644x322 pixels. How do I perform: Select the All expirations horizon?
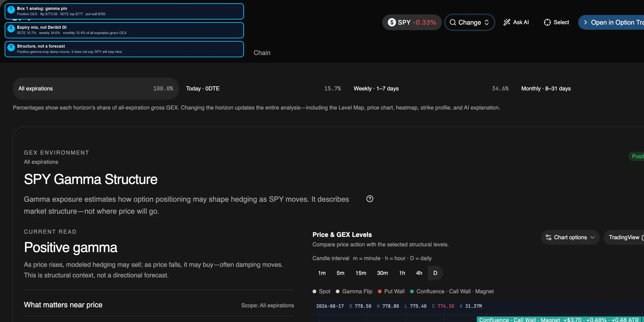[96, 89]
